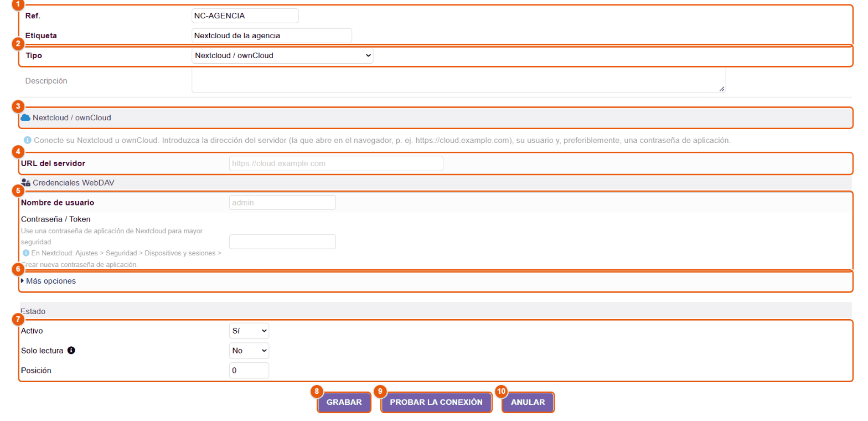
Task: Open the Tipo dropdown
Action: [x=282, y=55]
